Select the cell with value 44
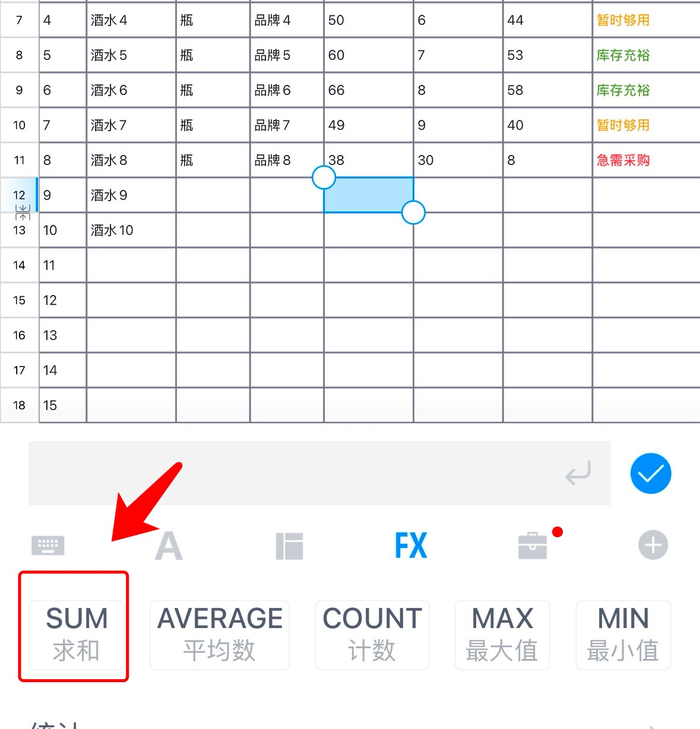Viewport: 700px width, 729px height. (x=547, y=20)
